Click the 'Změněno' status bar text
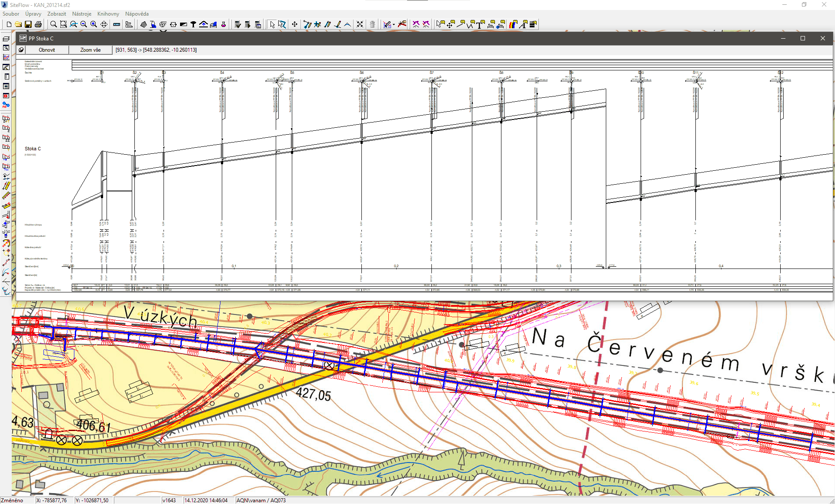The image size is (835, 504). (x=12, y=501)
